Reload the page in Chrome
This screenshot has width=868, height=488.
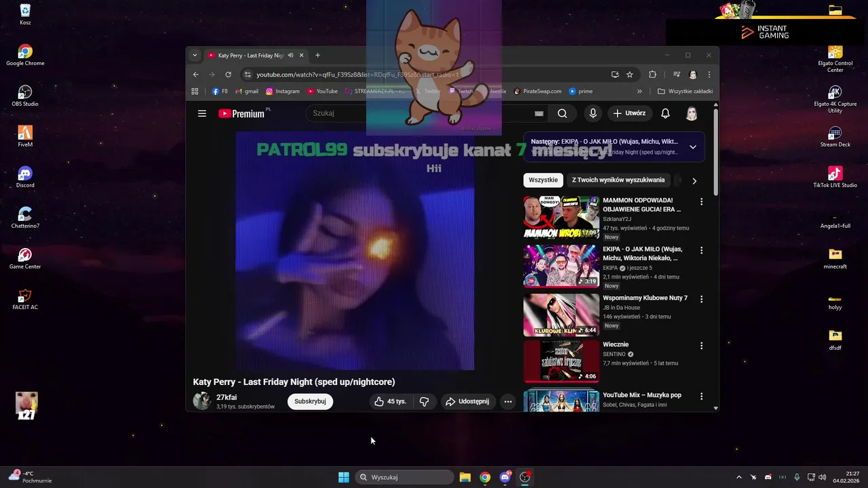point(228,75)
